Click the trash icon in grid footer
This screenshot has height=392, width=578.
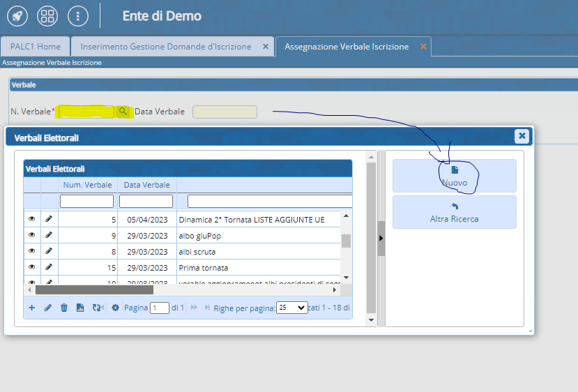pos(64,308)
